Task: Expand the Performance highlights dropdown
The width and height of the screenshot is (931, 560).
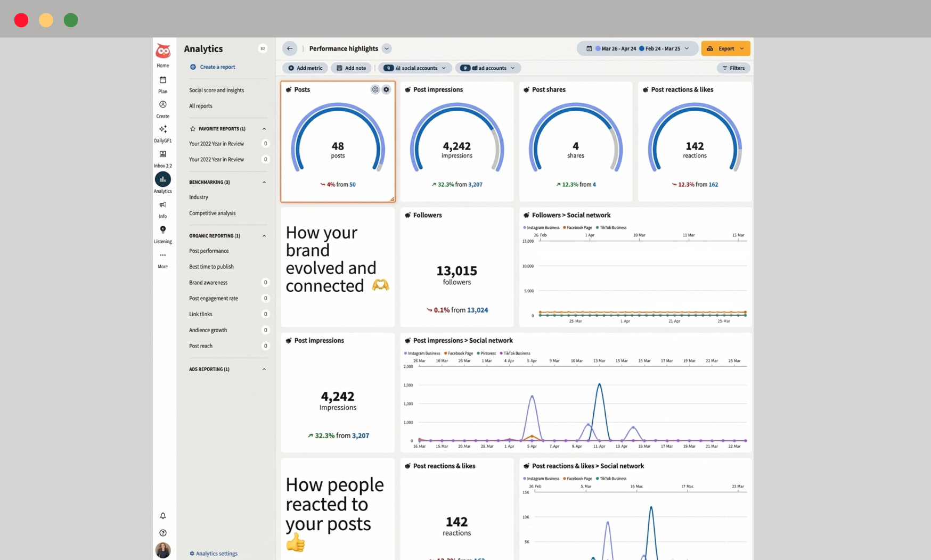Action: click(387, 48)
